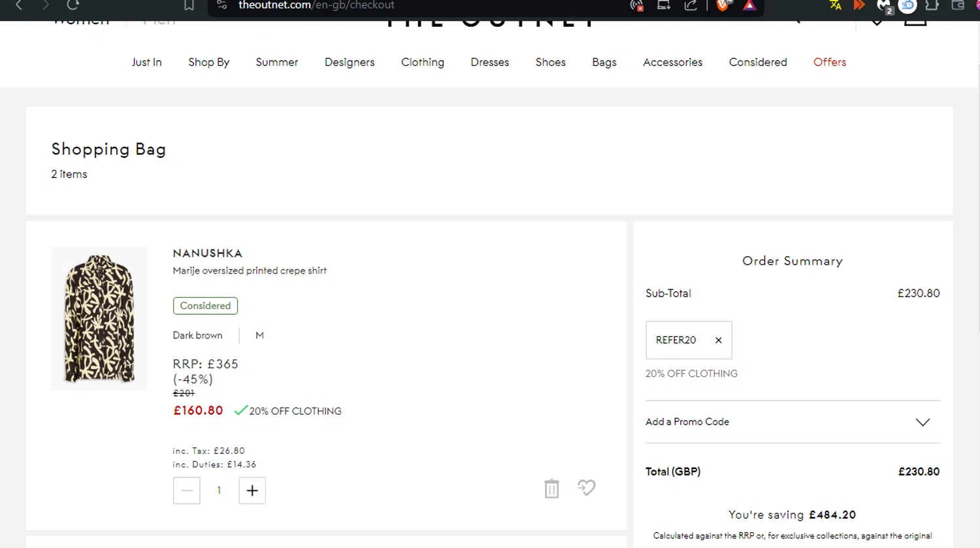Image resolution: width=980 pixels, height=548 pixels.
Task: Open the translate extension icon
Action: (835, 5)
